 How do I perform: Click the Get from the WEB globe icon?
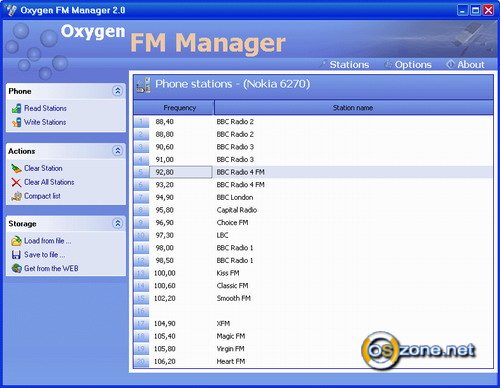tap(16, 268)
